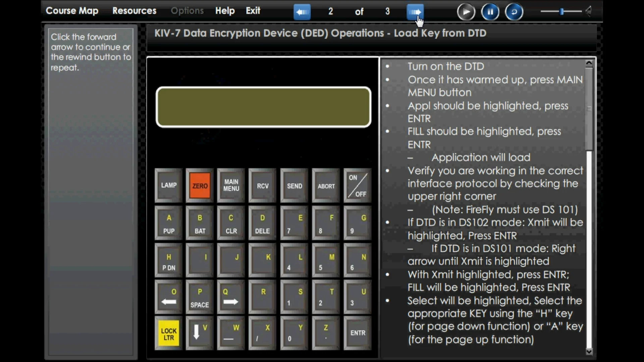
Task: Open the Course Map menu
Action: 72,11
